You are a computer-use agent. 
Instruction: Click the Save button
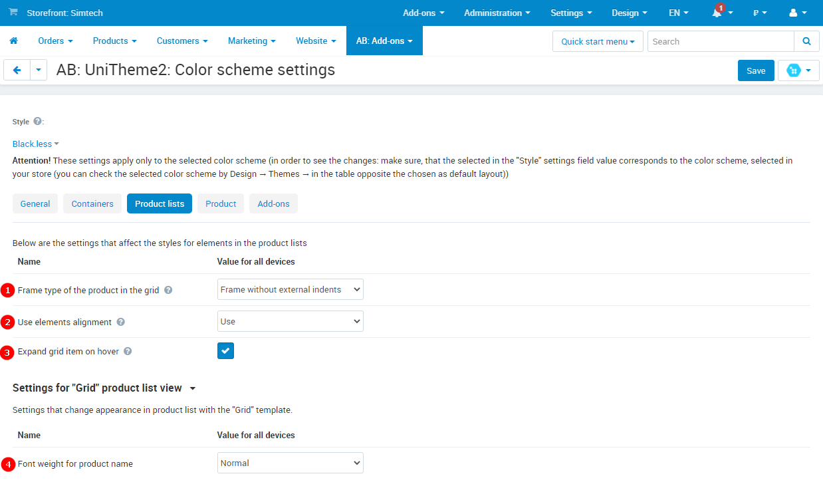pyautogui.click(x=755, y=70)
